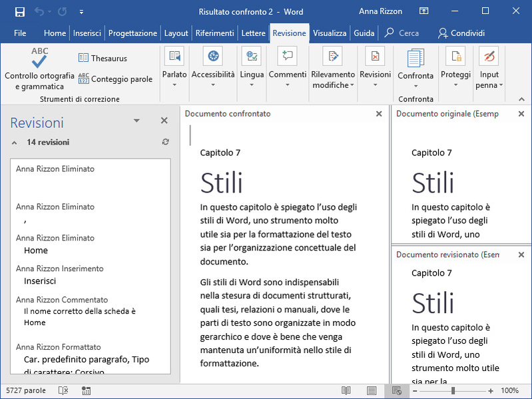Expand the Parlato dropdown arrow
Image resolution: width=532 pixels, height=399 pixels.
coord(174,85)
